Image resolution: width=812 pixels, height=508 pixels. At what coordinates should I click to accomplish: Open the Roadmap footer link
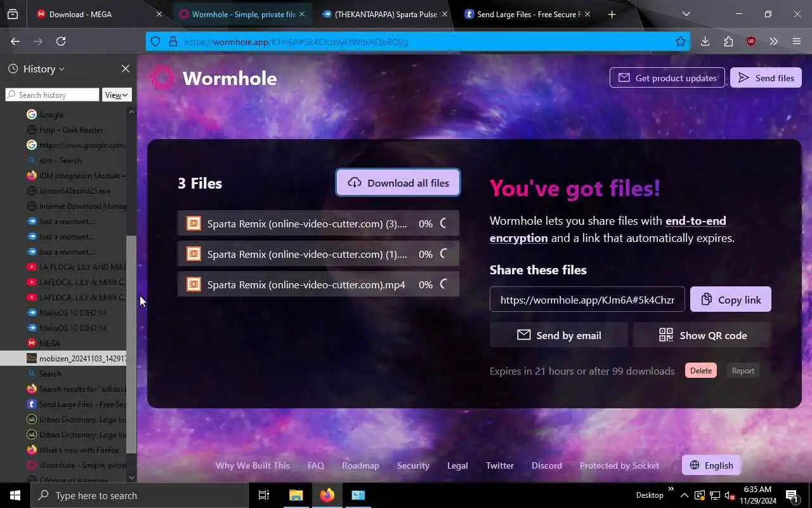pyautogui.click(x=360, y=465)
